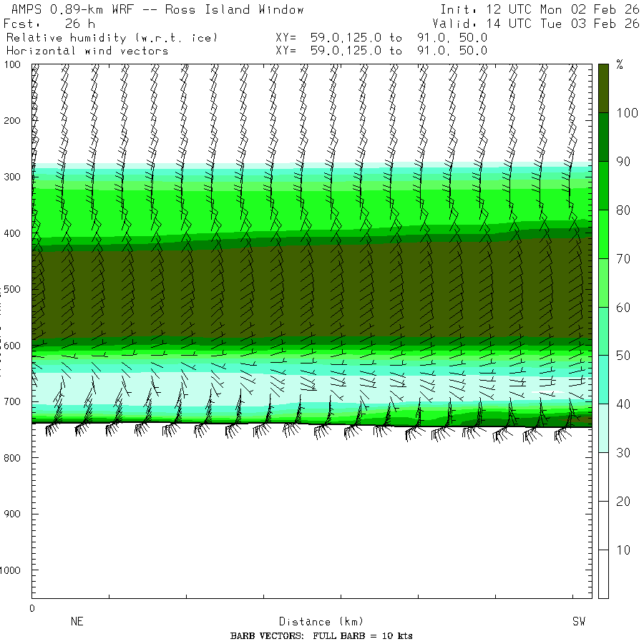Click the second 'XY= 59.0,125.0 to 91.0, 50.0' line

pyautogui.click(x=381, y=51)
